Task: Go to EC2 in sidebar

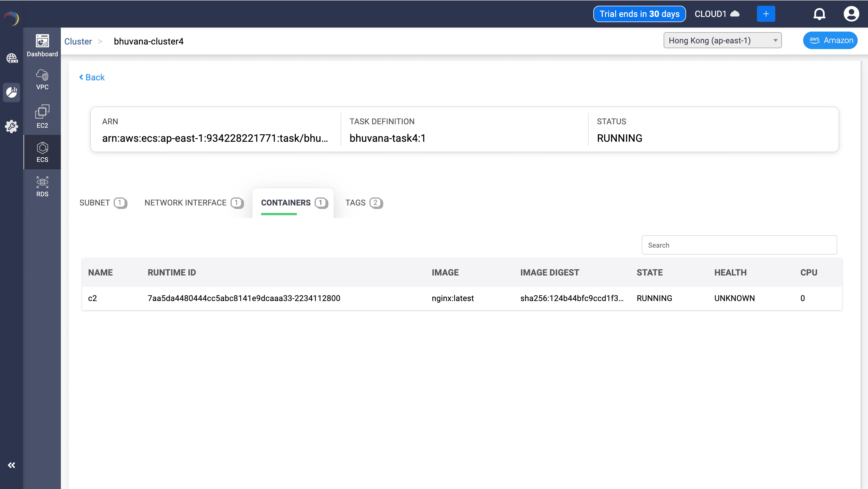Action: 42,117
